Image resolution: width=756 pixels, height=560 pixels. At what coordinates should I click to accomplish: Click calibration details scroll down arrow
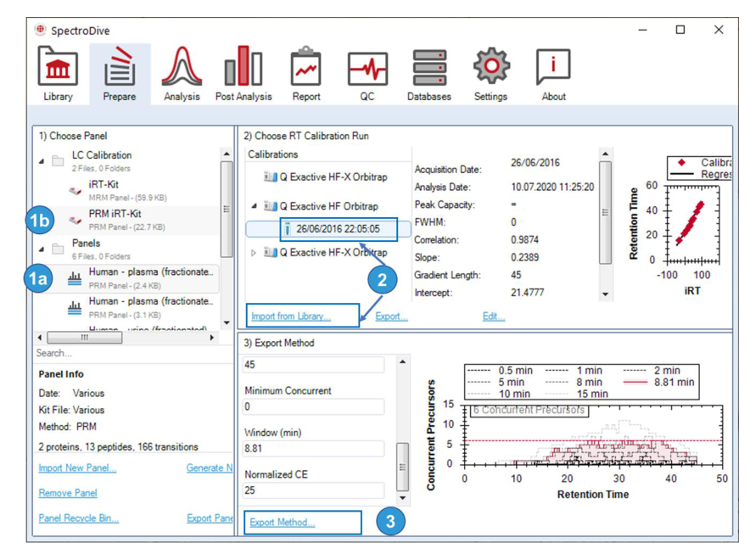(606, 294)
